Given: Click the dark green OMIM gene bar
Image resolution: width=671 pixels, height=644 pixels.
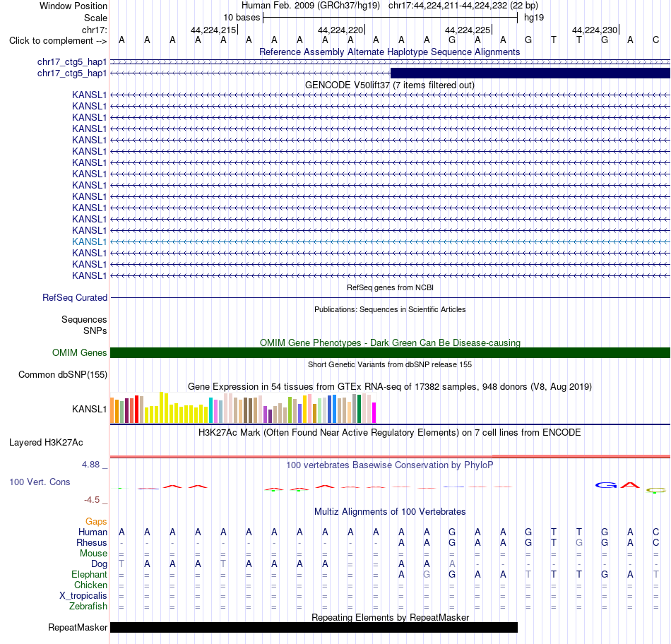Looking at the screenshot, I should click(390, 352).
